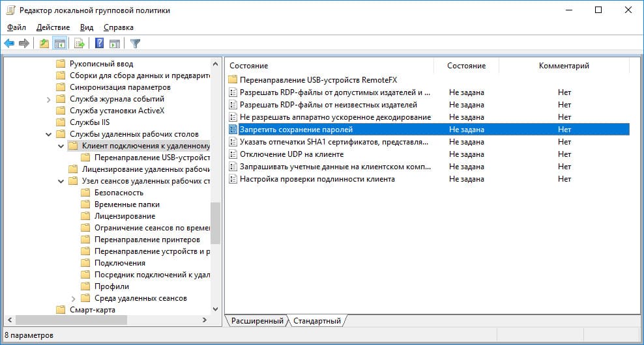644x345 pixels.
Task: Switch to the Расширенный tab
Action: pyautogui.click(x=257, y=321)
